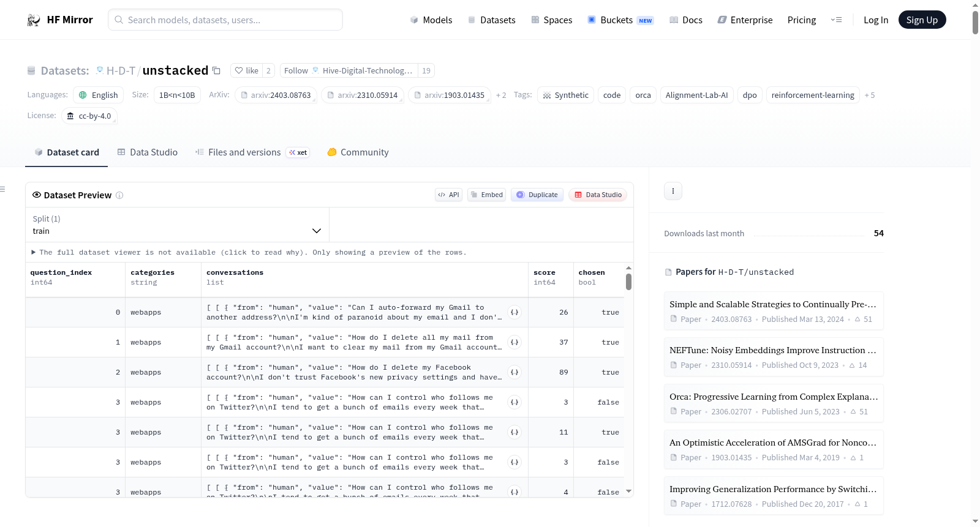Go to Spaces
980x527 pixels.
552,20
